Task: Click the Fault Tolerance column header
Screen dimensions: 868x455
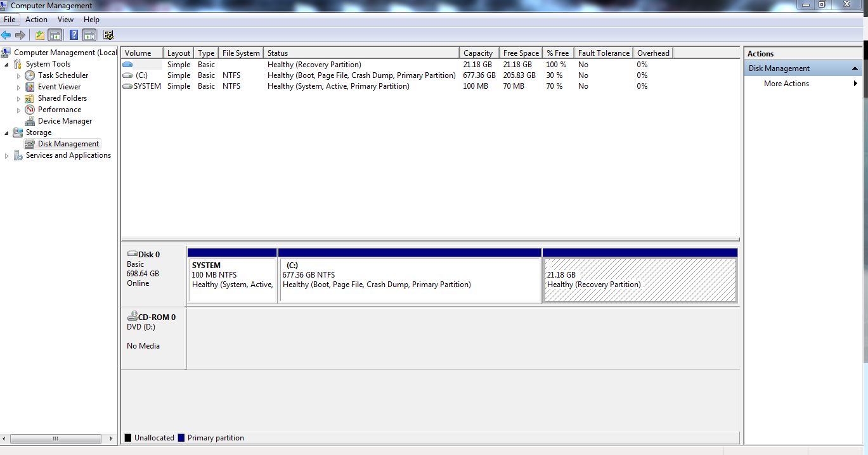Action: (604, 53)
